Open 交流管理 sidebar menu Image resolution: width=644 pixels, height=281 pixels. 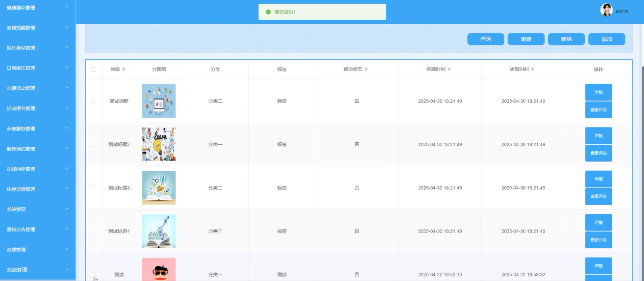[x=37, y=270]
